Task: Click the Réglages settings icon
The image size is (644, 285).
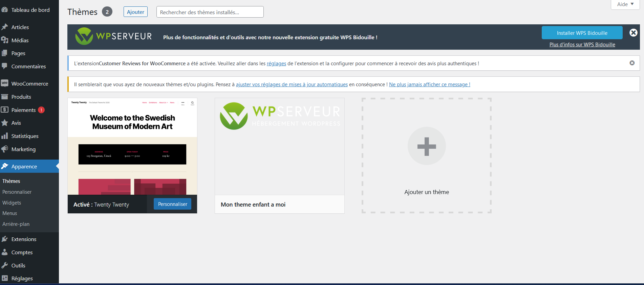Action: tap(4, 278)
